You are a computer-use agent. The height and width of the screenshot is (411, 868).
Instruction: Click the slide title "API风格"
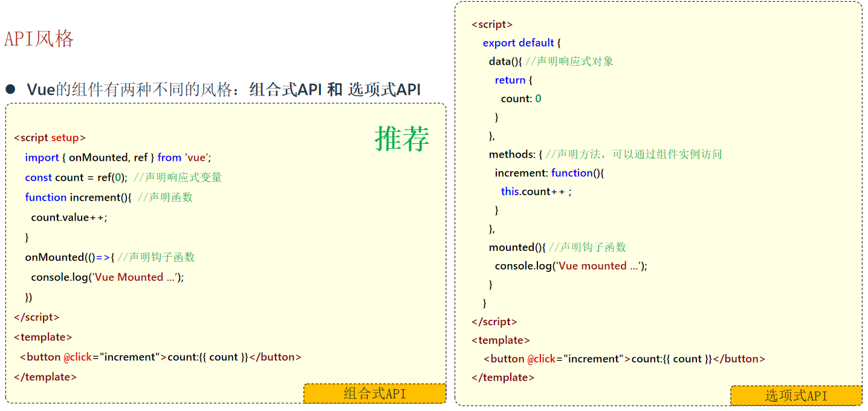click(39, 39)
